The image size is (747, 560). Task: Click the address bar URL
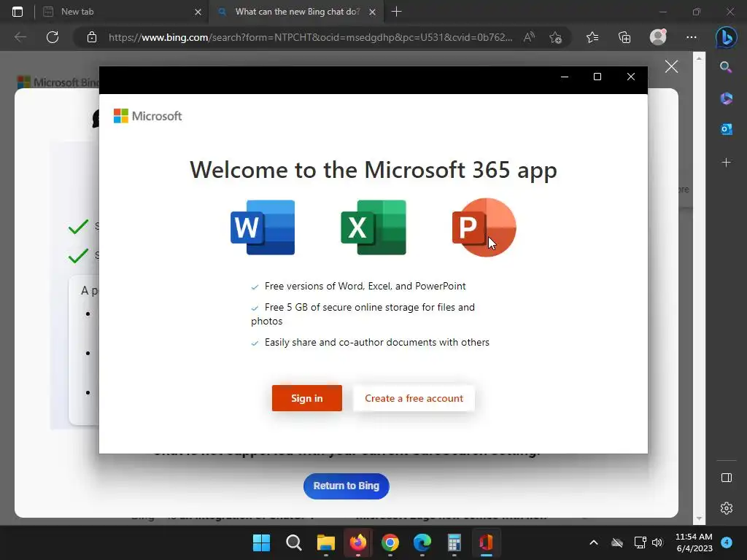[x=311, y=37]
